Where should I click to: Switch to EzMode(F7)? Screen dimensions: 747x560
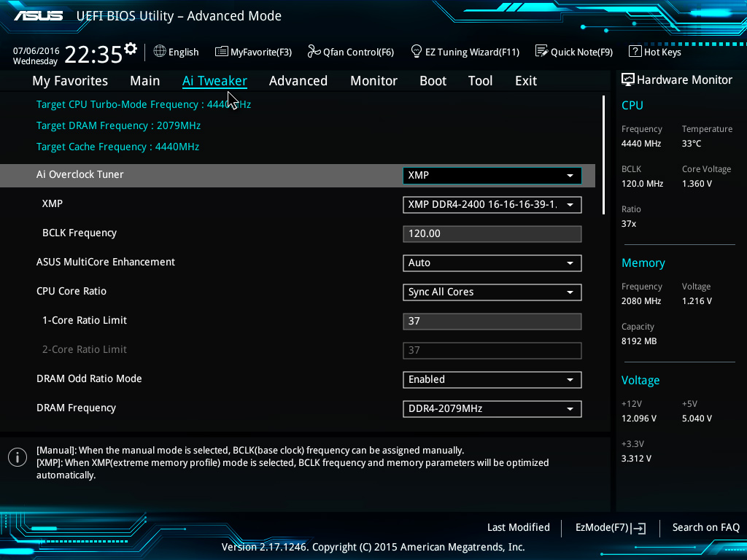click(610, 528)
